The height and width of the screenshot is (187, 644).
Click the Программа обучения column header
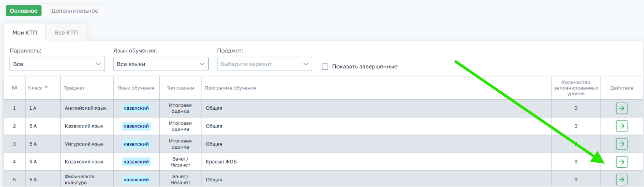click(x=230, y=88)
